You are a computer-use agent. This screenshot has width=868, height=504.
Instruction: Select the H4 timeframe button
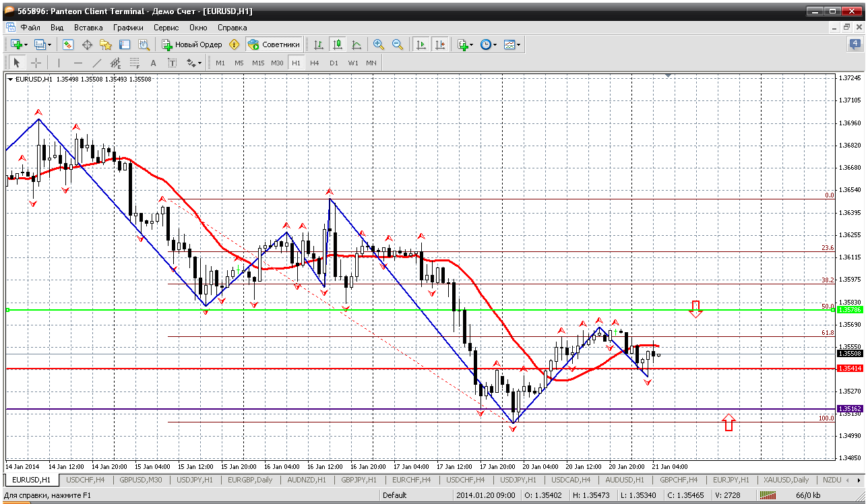click(315, 63)
